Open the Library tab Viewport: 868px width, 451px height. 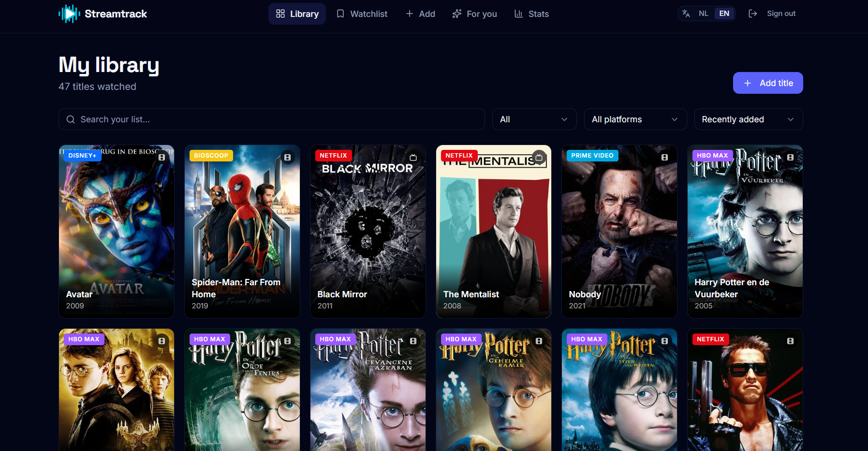click(x=297, y=14)
